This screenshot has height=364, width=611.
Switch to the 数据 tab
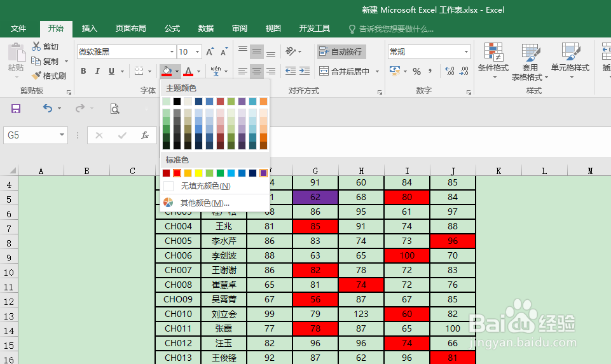[x=206, y=29]
